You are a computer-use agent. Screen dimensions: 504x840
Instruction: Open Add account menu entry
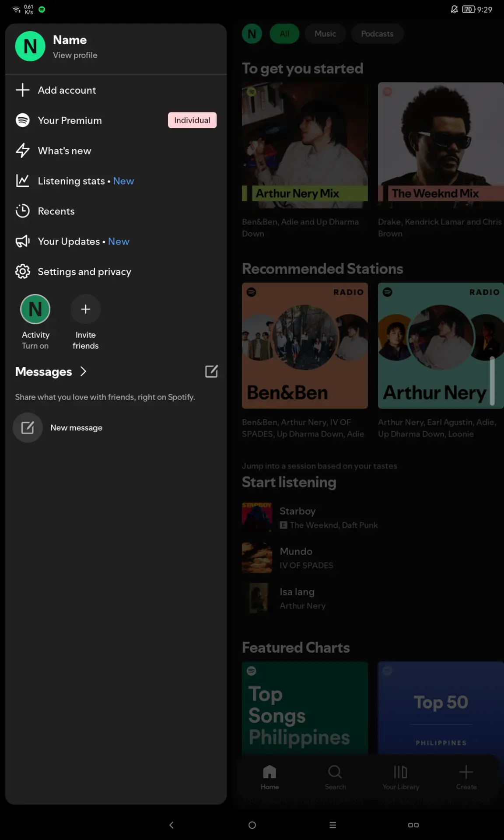116,90
